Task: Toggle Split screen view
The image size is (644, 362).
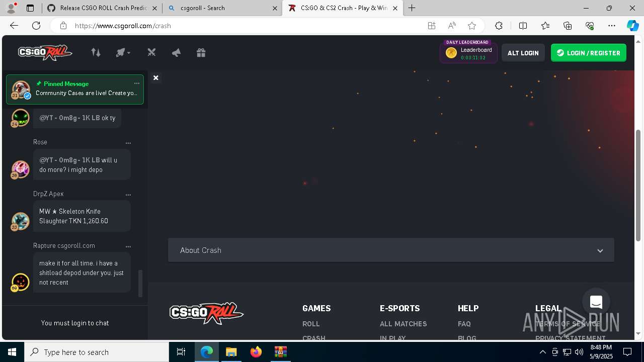Action: 523,26
